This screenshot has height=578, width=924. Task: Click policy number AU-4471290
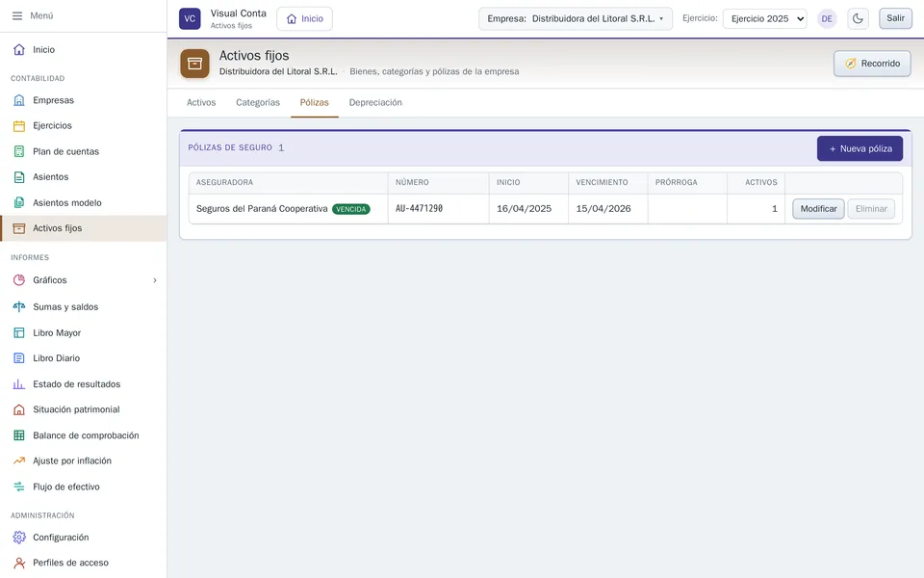[x=419, y=209]
